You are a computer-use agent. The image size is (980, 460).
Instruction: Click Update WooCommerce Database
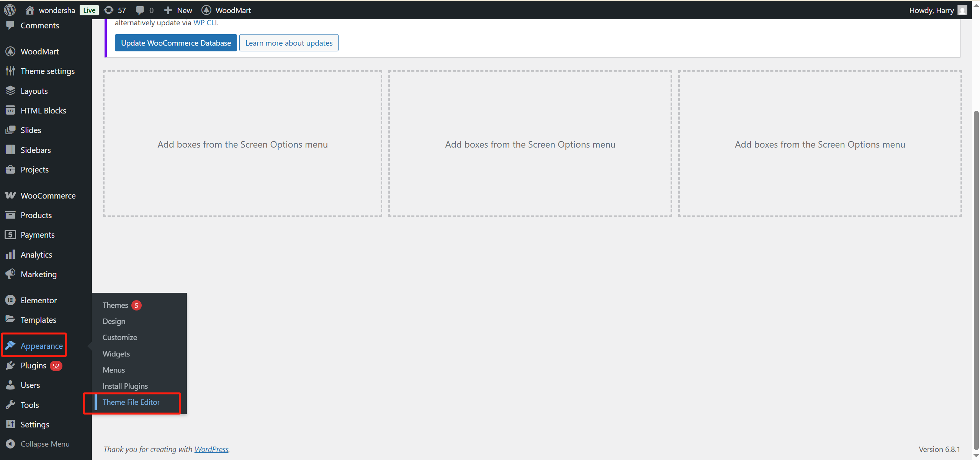tap(175, 43)
